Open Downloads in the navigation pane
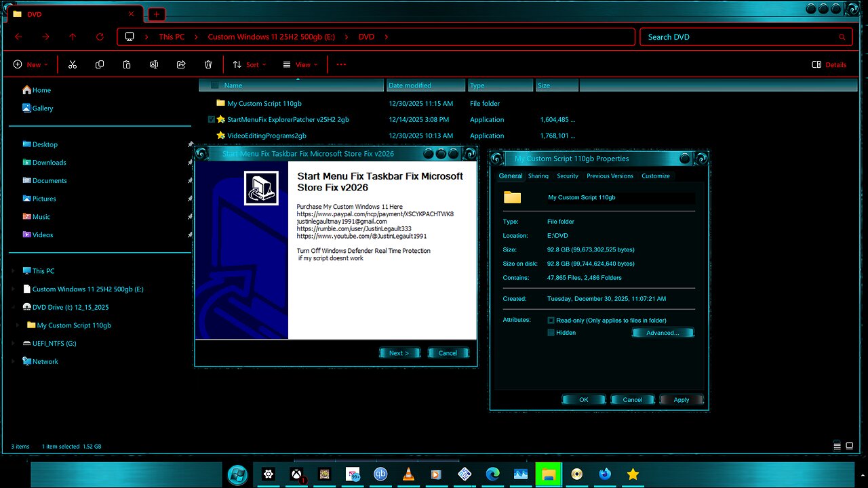The image size is (868, 488). pyautogui.click(x=50, y=163)
